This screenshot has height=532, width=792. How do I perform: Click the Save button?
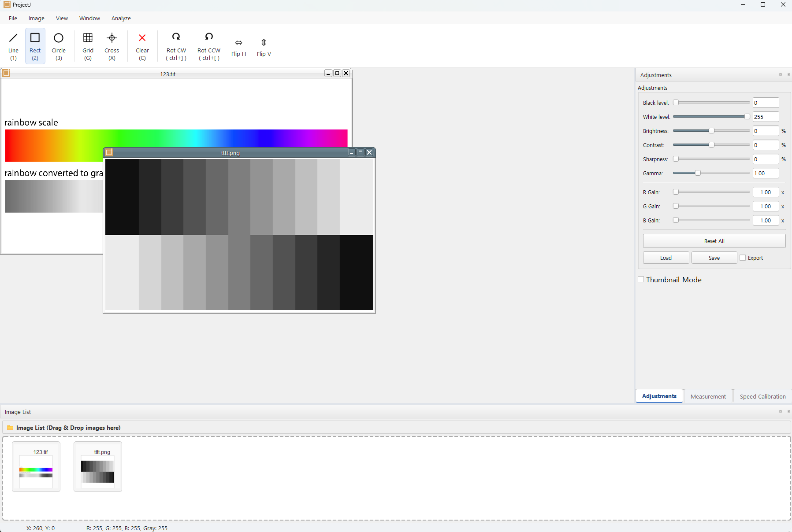click(x=714, y=258)
